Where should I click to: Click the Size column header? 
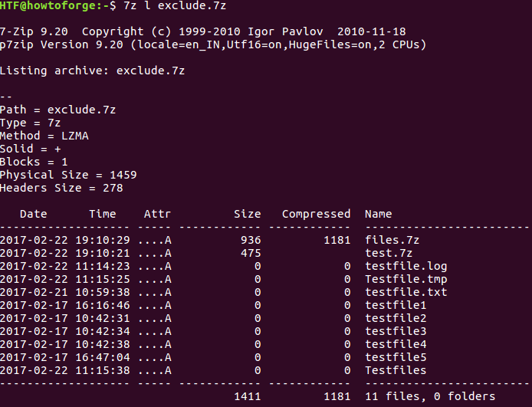248,214
